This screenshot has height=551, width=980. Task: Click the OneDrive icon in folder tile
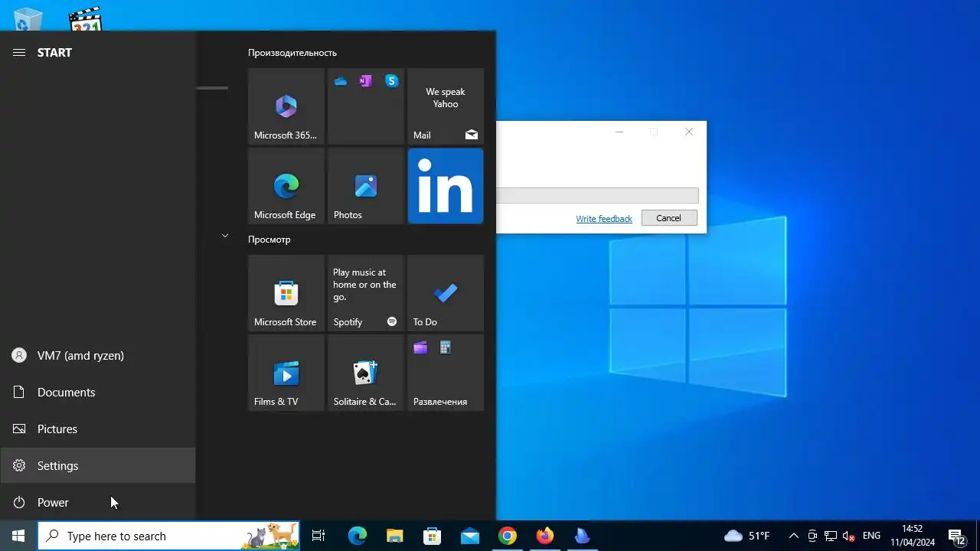click(x=341, y=81)
